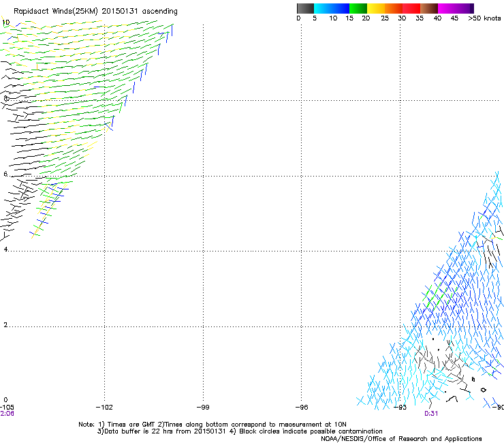Click the magenta 40-45 knots color segment

point(447,8)
